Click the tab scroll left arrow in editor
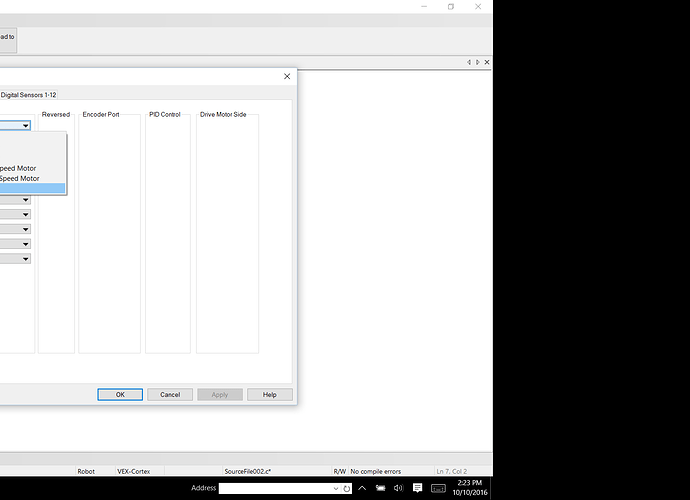Image resolution: width=690 pixels, height=500 pixels. point(468,62)
